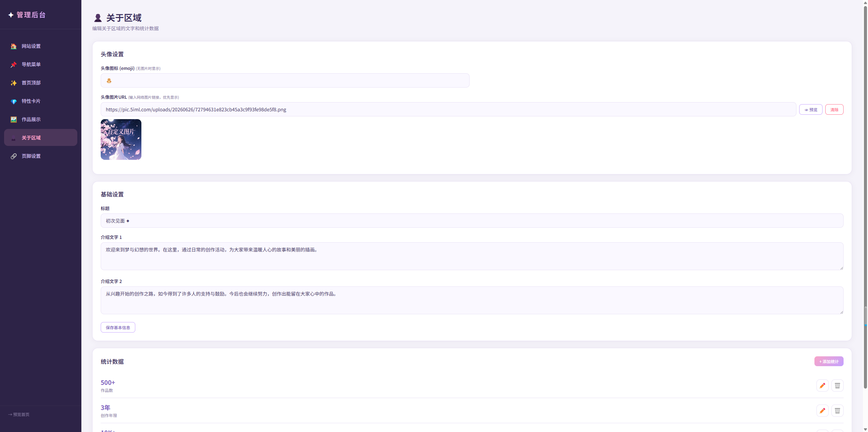Click the 头像设置 section heading
Screen dimensions: 868x432
(112, 54)
